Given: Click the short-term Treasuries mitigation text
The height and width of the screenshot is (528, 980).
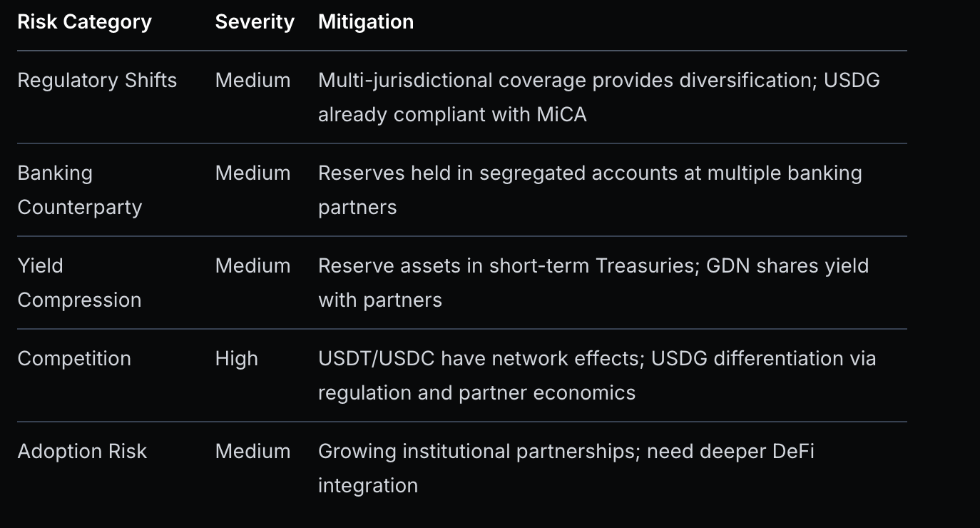Looking at the screenshot, I should click(593, 283).
